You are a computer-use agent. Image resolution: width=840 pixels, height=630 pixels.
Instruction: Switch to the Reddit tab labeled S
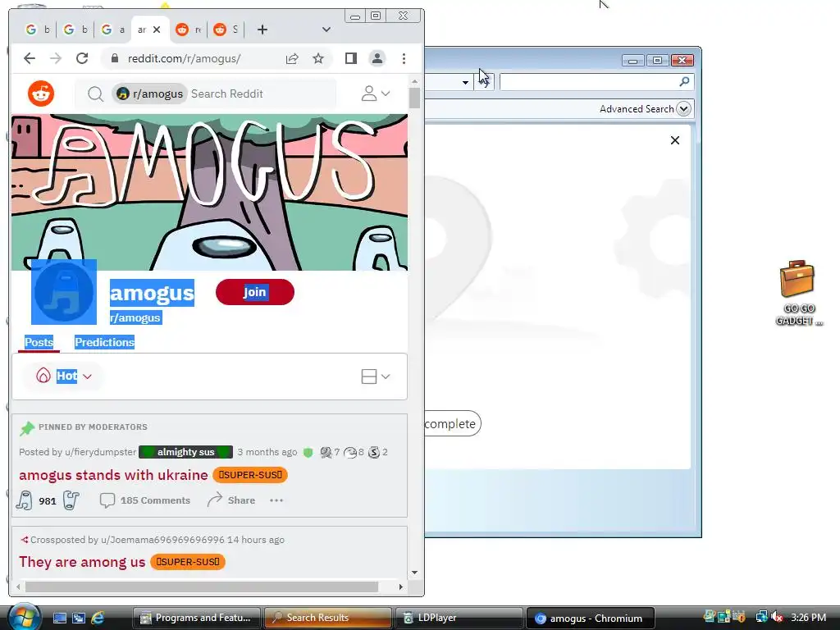click(226, 30)
